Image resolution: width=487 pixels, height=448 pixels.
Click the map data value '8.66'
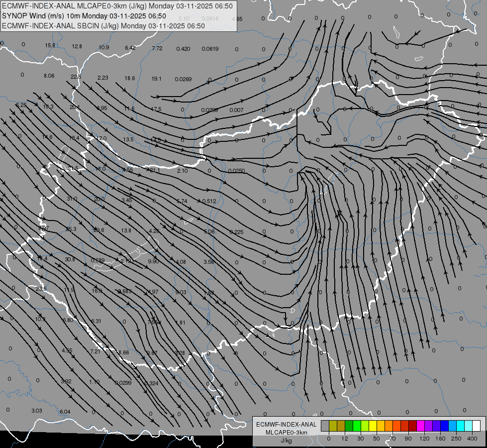click(x=123, y=352)
